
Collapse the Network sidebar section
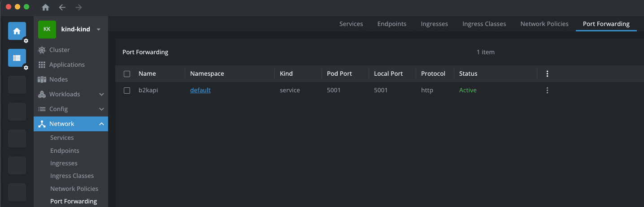coord(101,124)
